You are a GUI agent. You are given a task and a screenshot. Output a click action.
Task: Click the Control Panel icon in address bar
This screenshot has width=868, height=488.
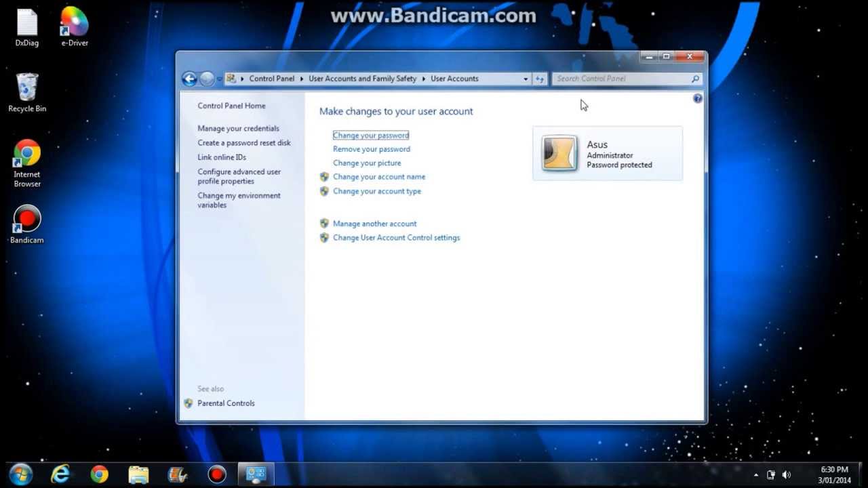click(231, 79)
